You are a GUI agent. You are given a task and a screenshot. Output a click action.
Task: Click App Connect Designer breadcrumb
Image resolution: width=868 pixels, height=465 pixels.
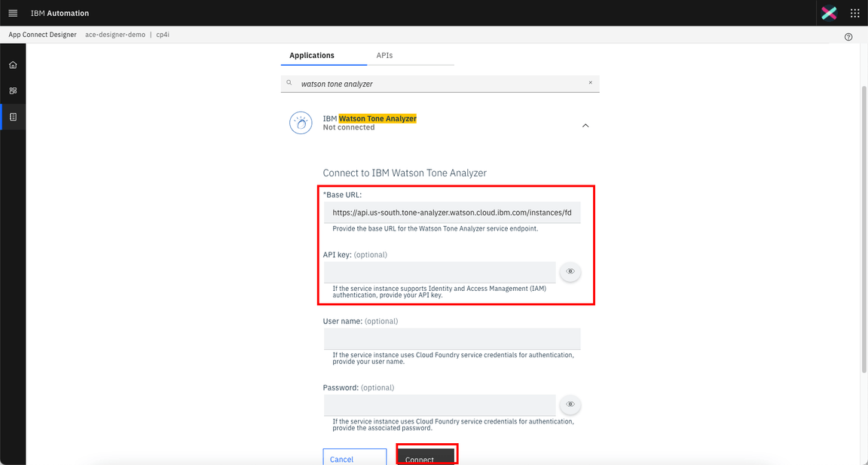tap(43, 35)
